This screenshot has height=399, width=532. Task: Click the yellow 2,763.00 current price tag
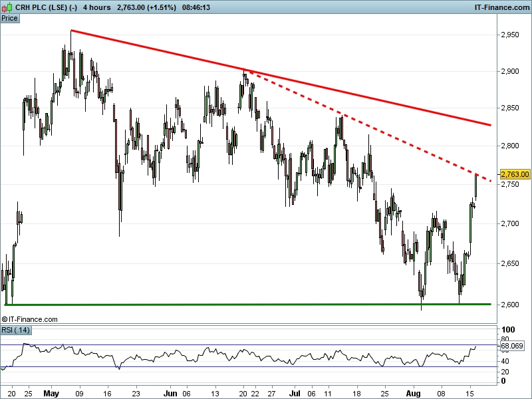515,174
